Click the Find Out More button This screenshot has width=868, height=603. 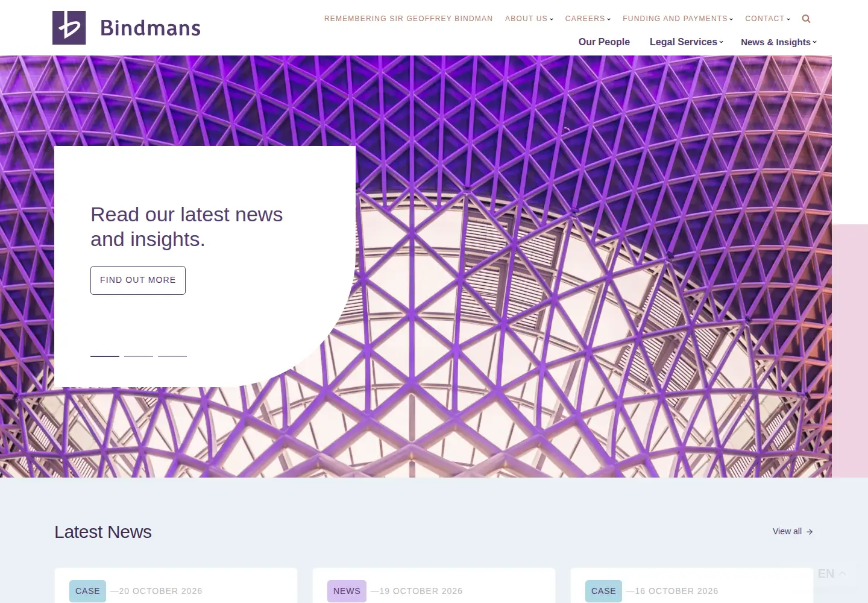coord(138,280)
